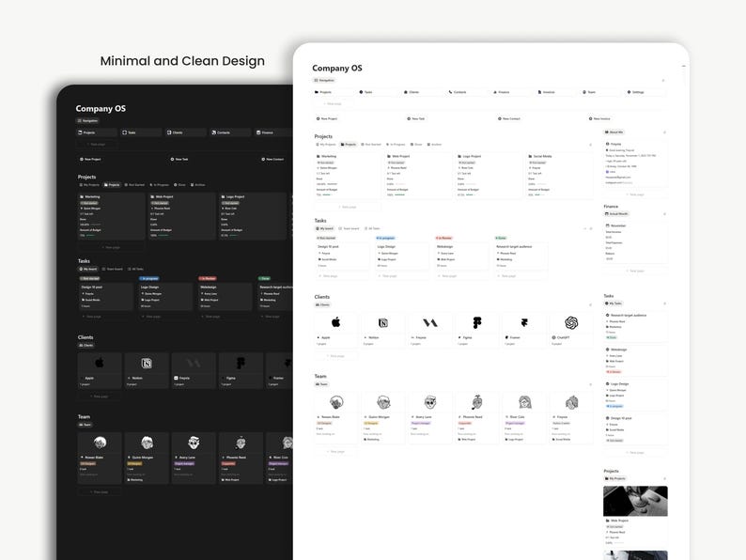Screen dimensions: 746x560
Task: Open Contacts navigation link in light window
Action: 468,92
